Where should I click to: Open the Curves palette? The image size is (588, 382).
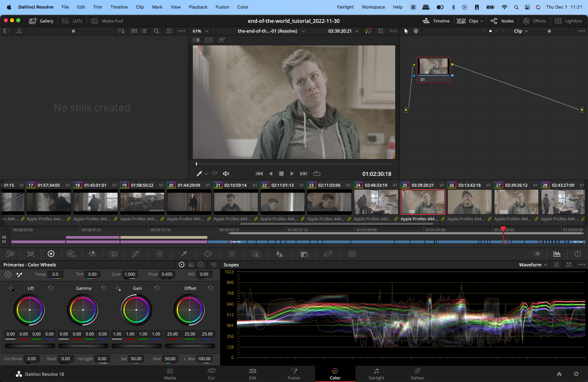[135, 254]
